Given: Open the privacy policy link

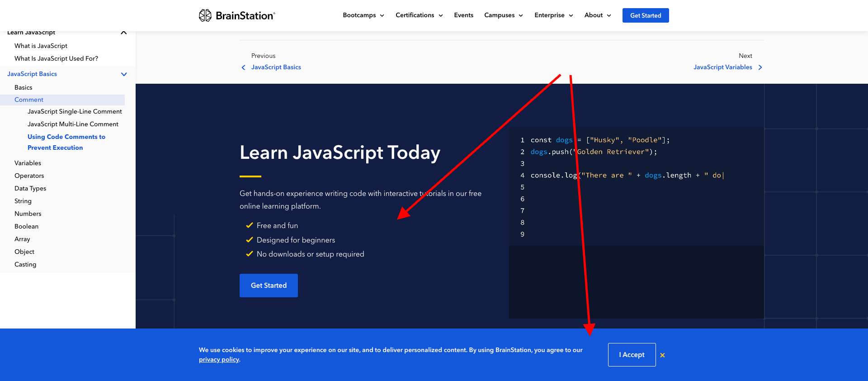Looking at the screenshot, I should 219,360.
